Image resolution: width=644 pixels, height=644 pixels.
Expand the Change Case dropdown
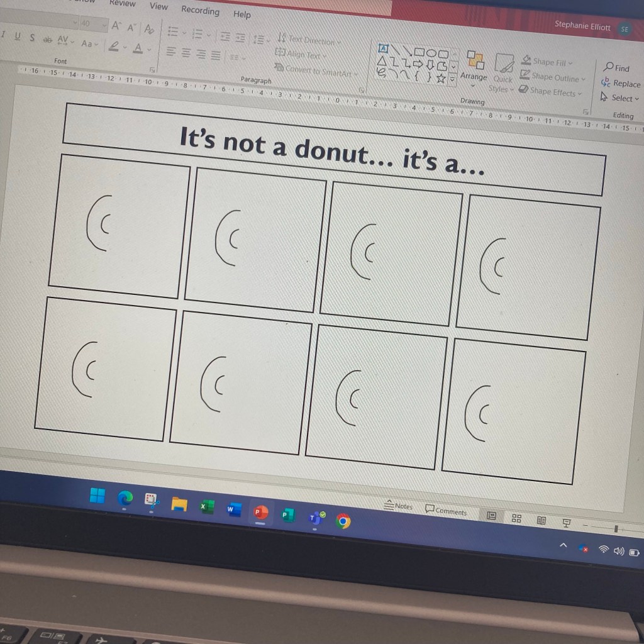[x=89, y=43]
